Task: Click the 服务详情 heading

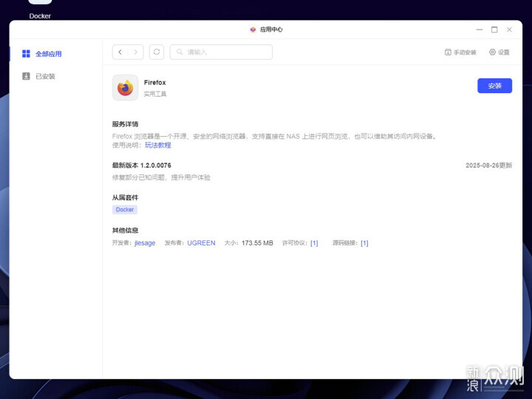Action: coord(125,124)
